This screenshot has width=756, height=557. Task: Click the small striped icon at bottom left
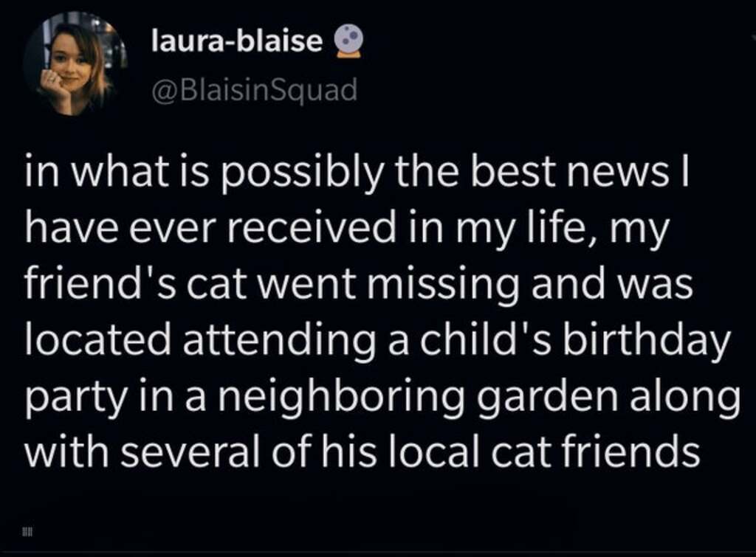click(26, 531)
